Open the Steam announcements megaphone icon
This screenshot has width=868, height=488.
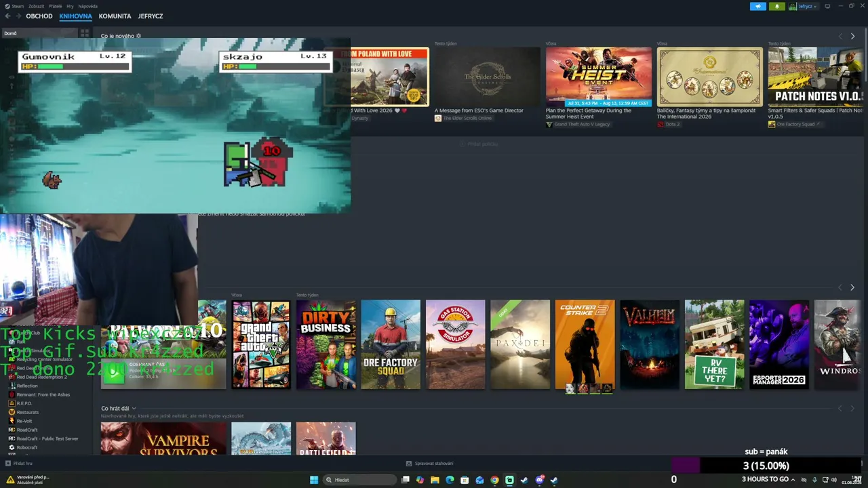[x=757, y=6]
